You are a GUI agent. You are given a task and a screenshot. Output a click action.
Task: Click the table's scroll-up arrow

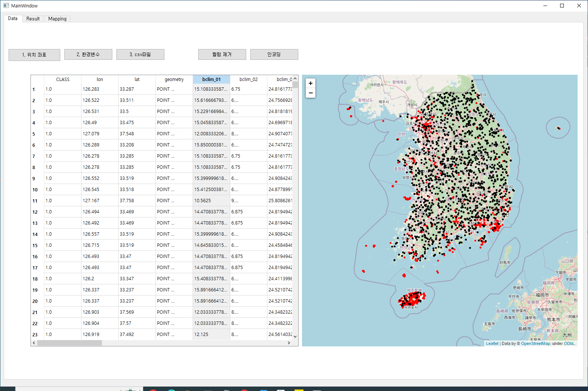click(295, 78)
